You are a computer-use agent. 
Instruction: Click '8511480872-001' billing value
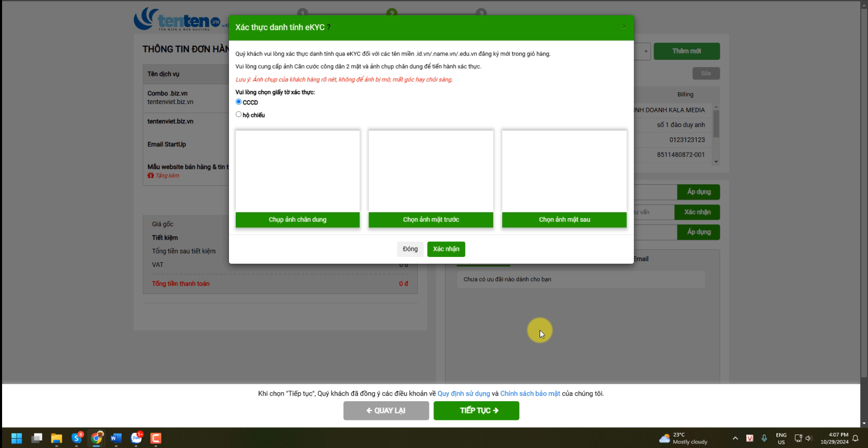point(681,155)
